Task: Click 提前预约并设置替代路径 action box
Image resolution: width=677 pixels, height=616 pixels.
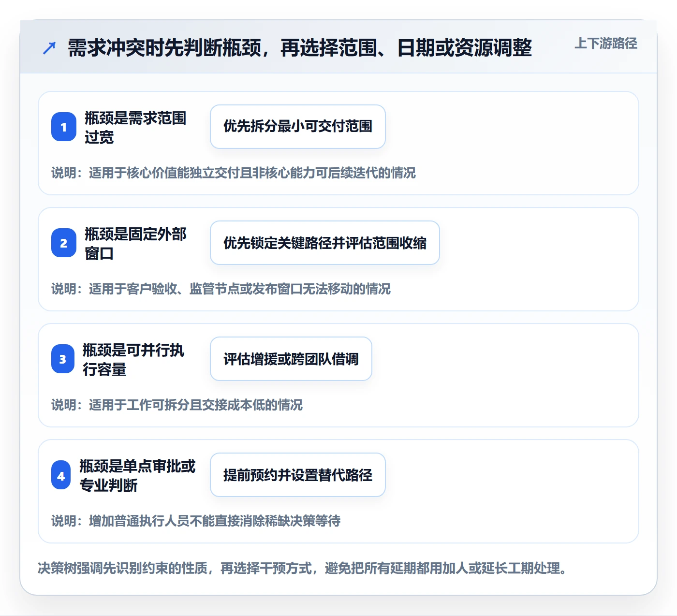Action: coord(298,475)
